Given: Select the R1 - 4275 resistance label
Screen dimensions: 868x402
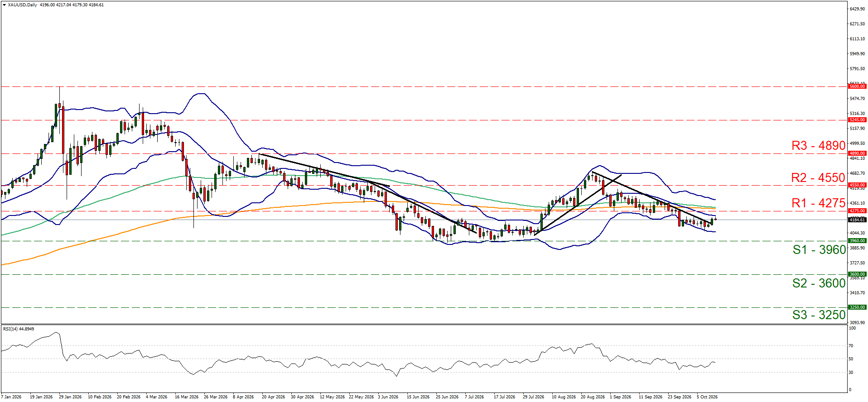Looking at the screenshot, I should pyautogui.click(x=818, y=203).
